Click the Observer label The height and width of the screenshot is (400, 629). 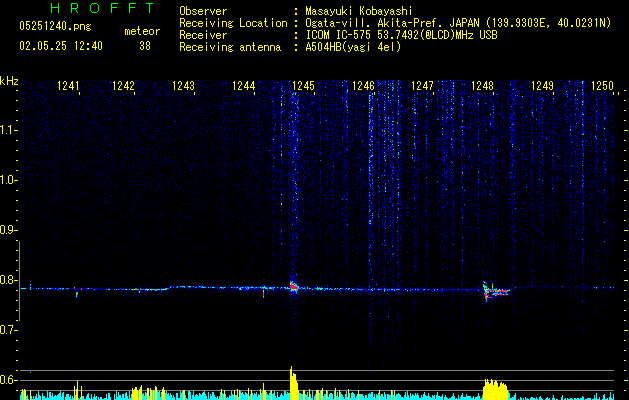pos(203,11)
